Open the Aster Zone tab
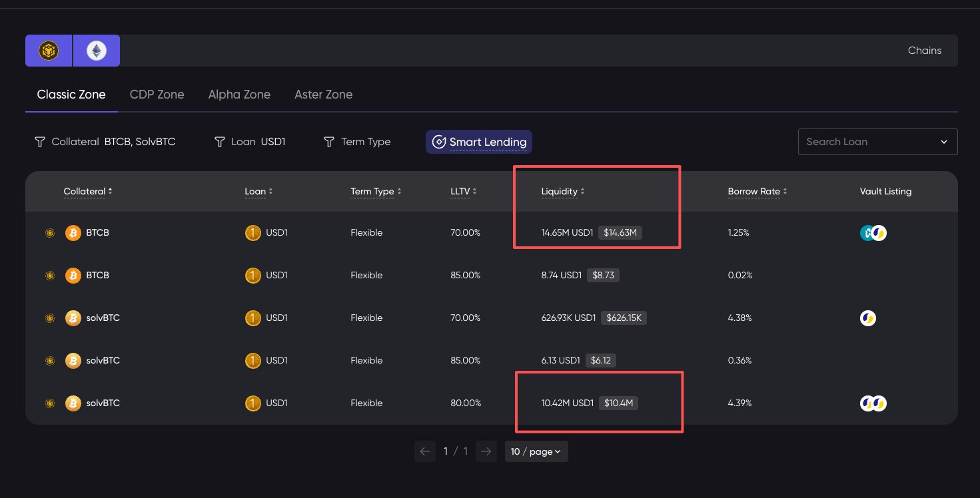This screenshot has height=498, width=980. click(x=323, y=95)
